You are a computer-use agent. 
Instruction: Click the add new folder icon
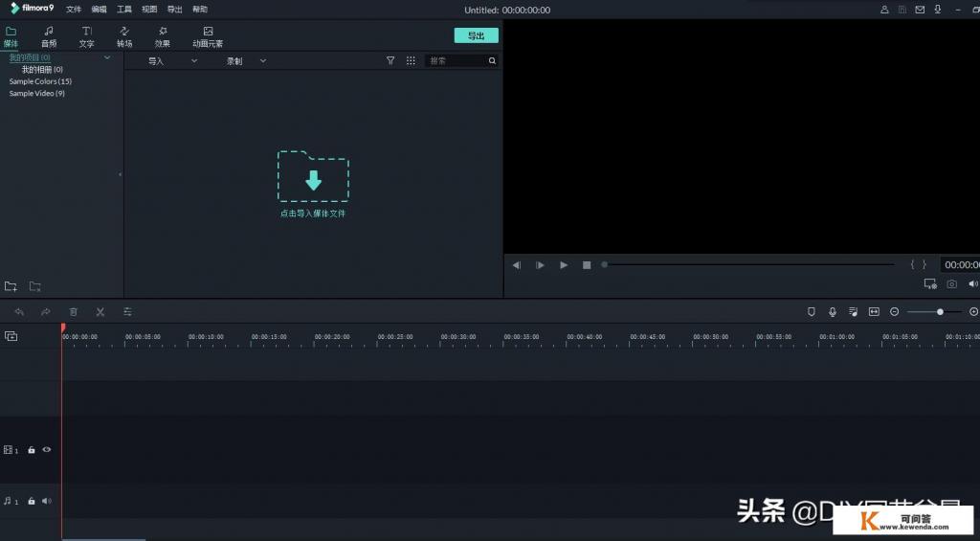(x=11, y=286)
